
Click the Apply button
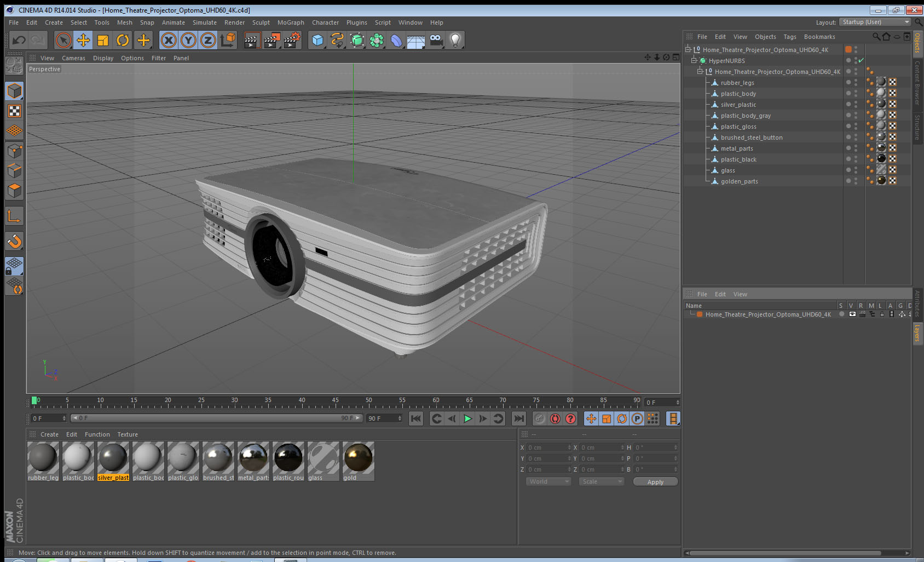point(655,482)
